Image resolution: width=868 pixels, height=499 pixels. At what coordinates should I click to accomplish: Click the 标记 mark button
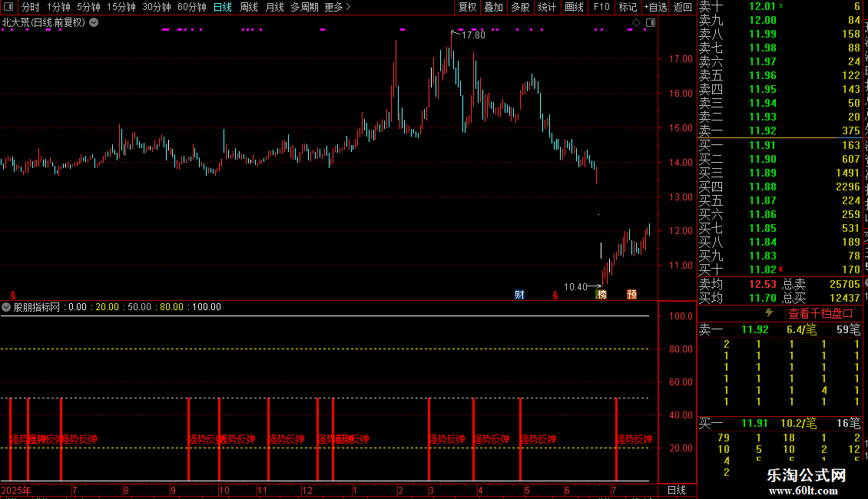click(x=628, y=7)
